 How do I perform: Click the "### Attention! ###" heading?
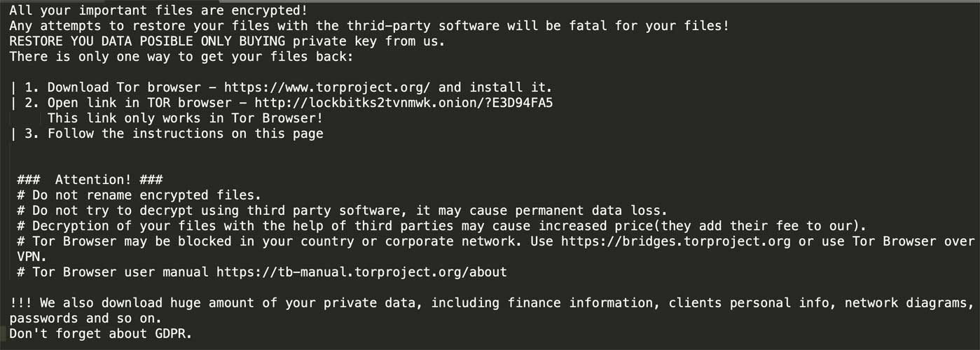point(90,180)
